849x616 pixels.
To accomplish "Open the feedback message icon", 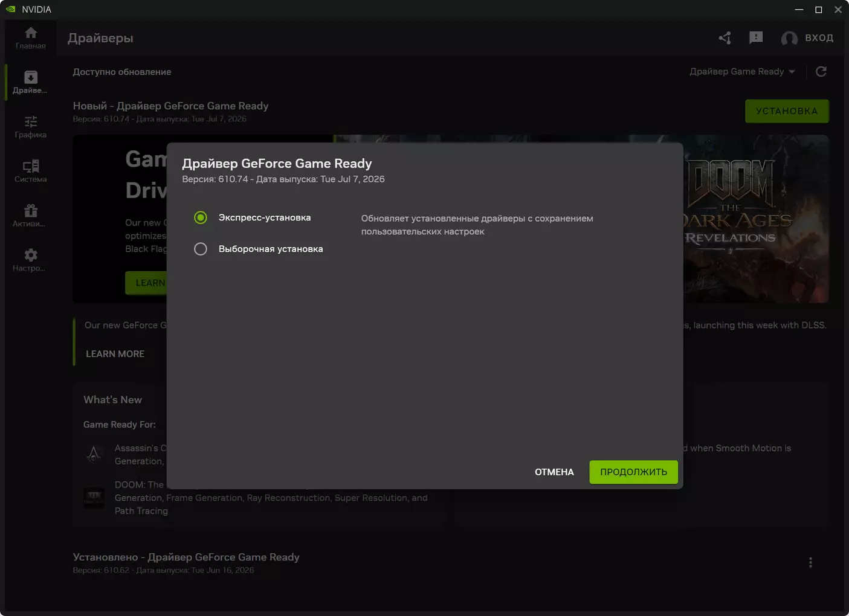I will coord(756,38).
